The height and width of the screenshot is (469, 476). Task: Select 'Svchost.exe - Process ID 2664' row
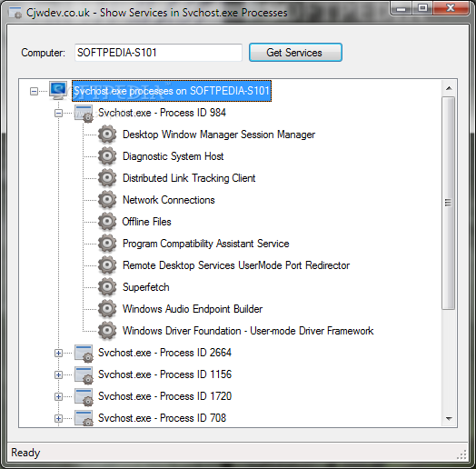[164, 353]
